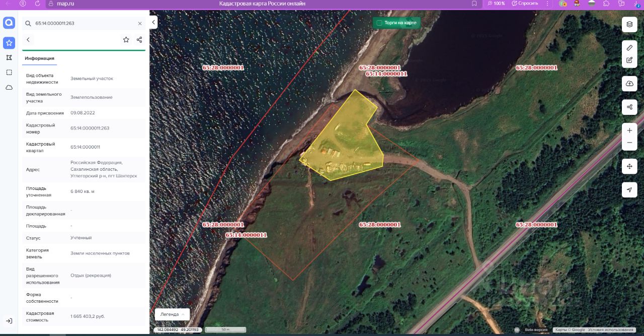
Task: Click the Отдых (рекреация) value
Action: (91, 276)
